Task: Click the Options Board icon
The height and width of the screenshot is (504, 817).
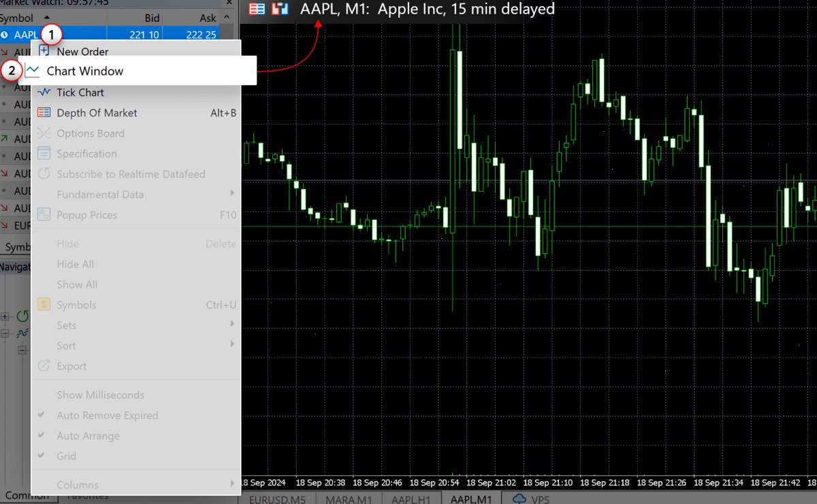Action: coord(44,133)
